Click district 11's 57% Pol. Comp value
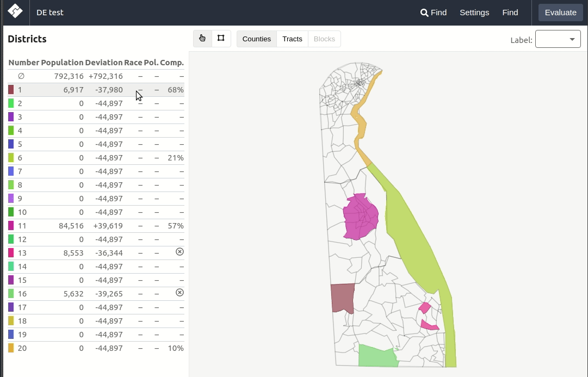 click(176, 225)
